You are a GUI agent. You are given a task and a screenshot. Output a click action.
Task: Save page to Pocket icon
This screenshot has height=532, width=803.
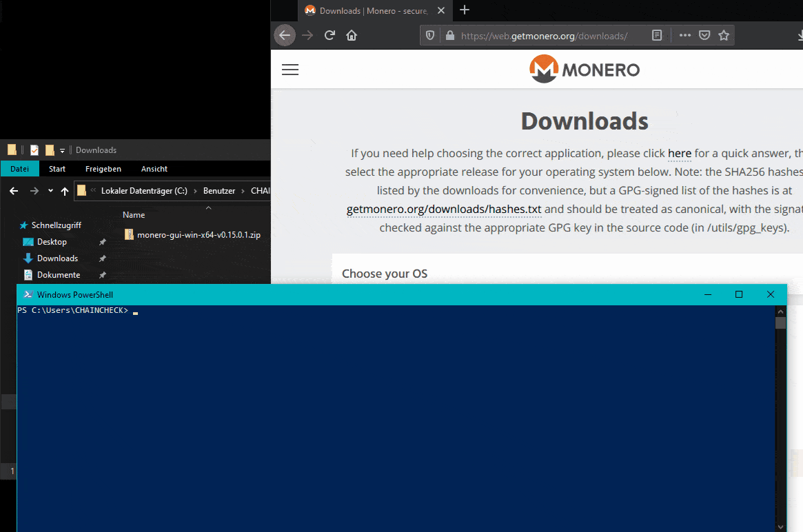click(x=704, y=35)
